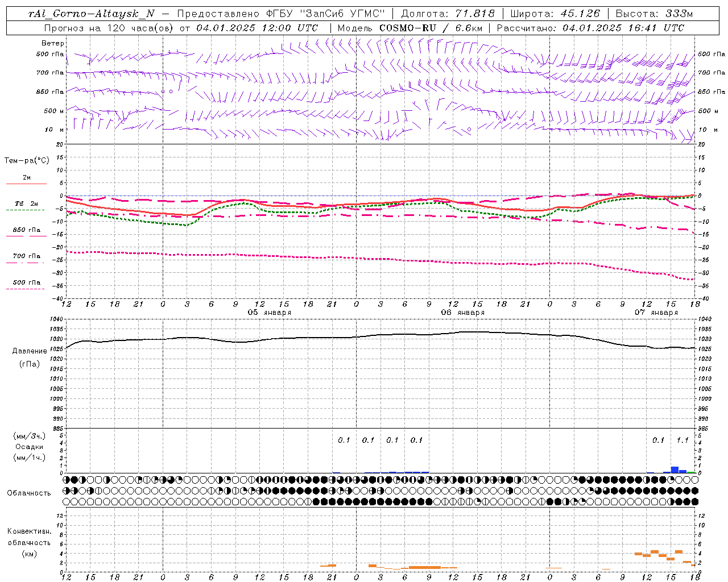Click the 05 января date label

pyautogui.click(x=270, y=313)
